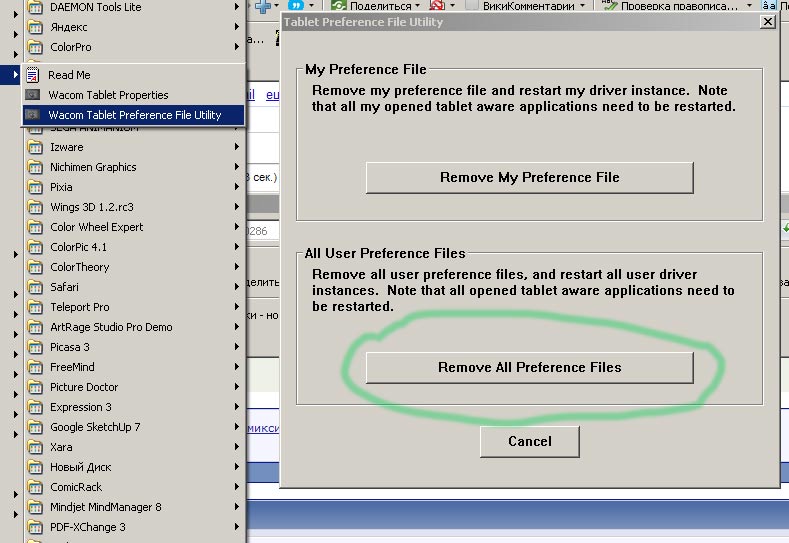
Task: Open the ColorPic 4.1 program group
Action: [134, 247]
